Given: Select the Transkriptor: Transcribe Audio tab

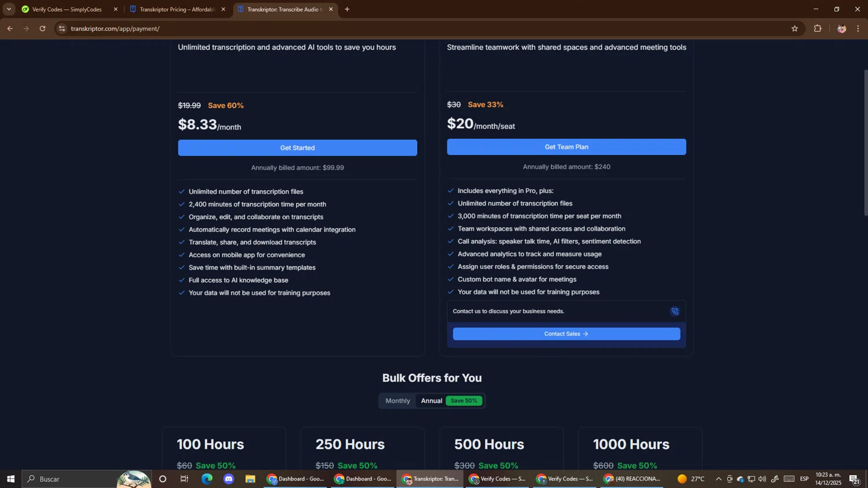Looking at the screenshot, I should [284, 9].
